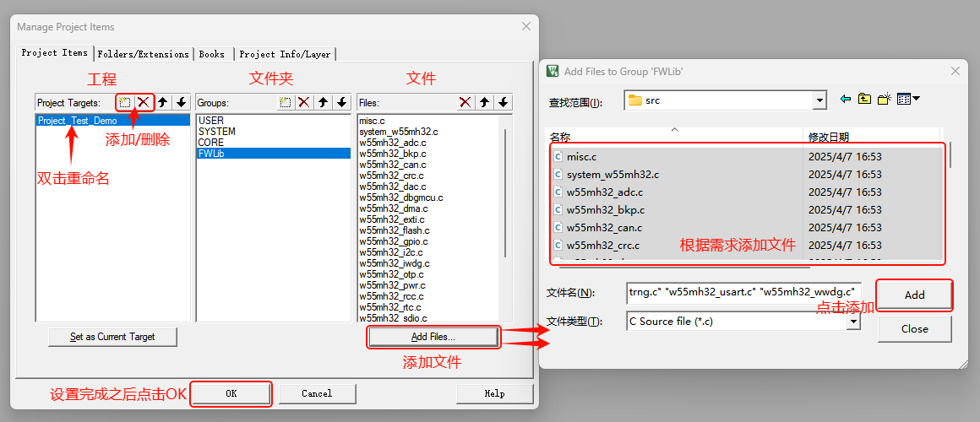Click the new project target icon
Image resolution: width=980 pixels, height=422 pixels.
[x=125, y=102]
